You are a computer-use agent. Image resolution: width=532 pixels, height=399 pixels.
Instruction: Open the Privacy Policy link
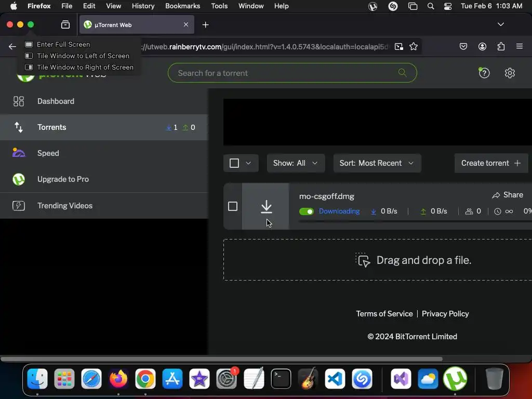pos(445,314)
